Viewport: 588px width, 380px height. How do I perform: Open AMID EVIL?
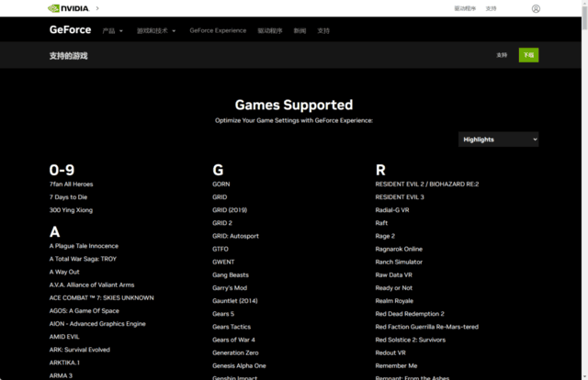pyautogui.click(x=64, y=337)
